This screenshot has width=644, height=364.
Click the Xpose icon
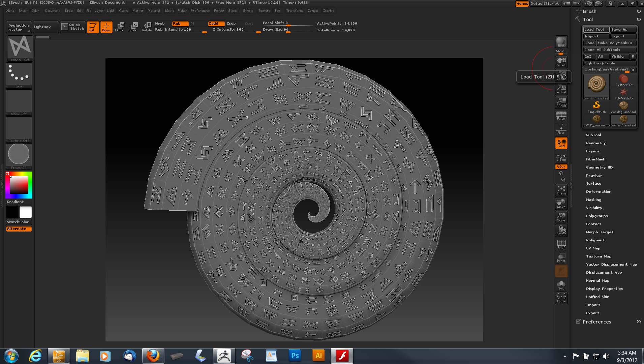point(561,298)
